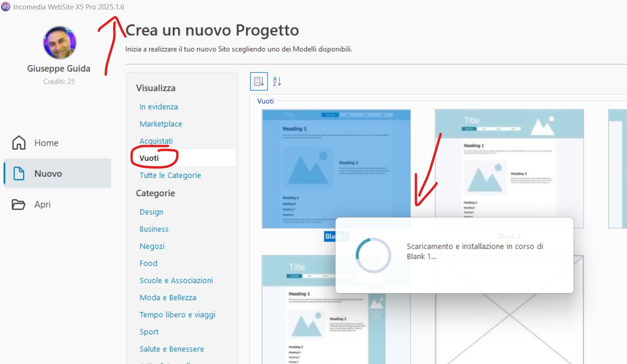Sort templates alphabetically with A-Z icon

(277, 81)
